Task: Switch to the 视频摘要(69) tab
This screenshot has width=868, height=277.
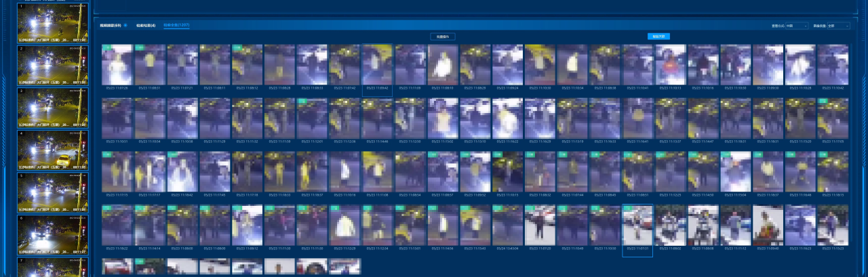Action: (x=111, y=26)
